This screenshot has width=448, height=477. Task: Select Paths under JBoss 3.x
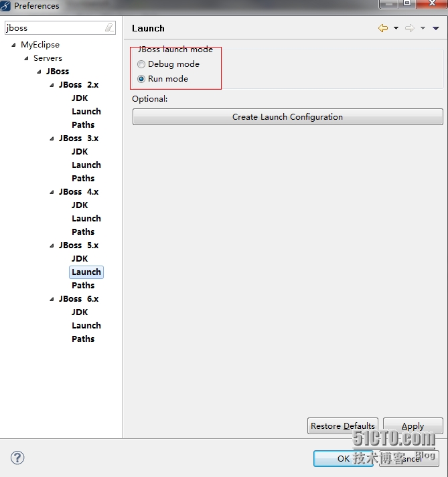click(83, 178)
